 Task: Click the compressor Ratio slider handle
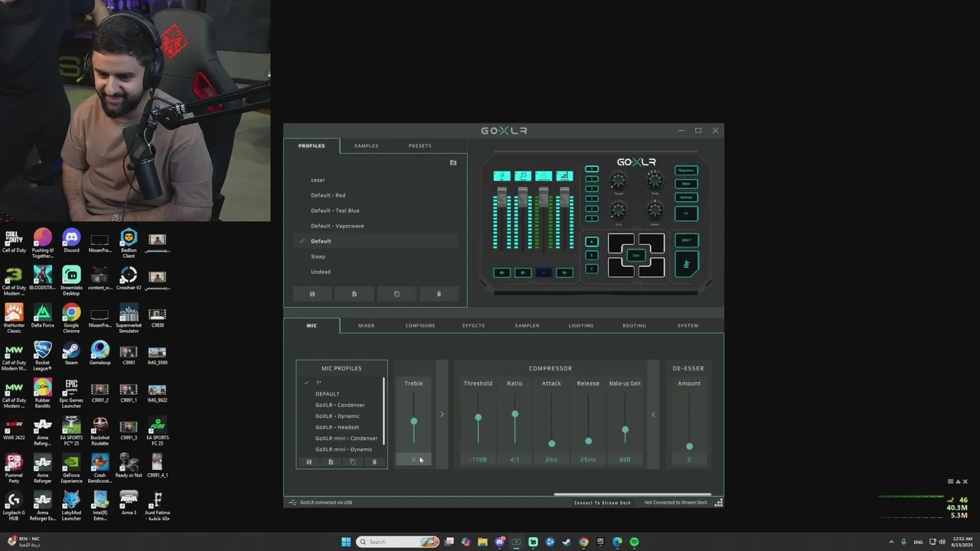pos(514,414)
